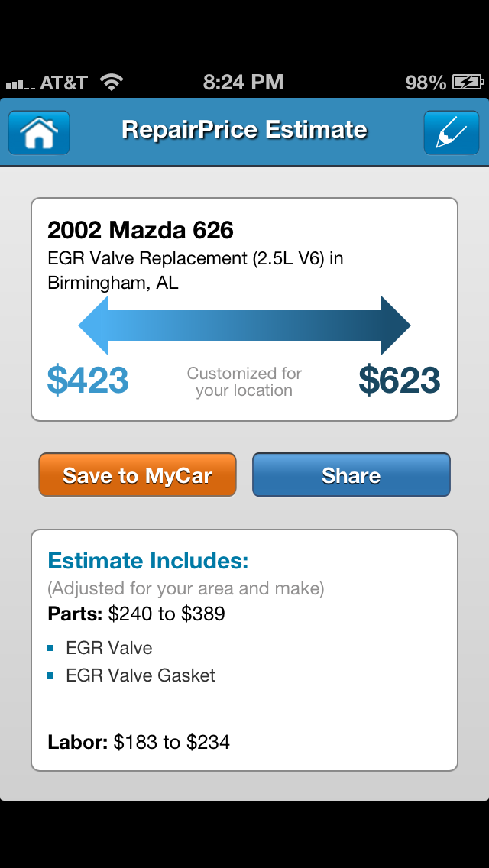Tap the Customized for your location text
This screenshot has height=868, width=489.
[x=244, y=382]
